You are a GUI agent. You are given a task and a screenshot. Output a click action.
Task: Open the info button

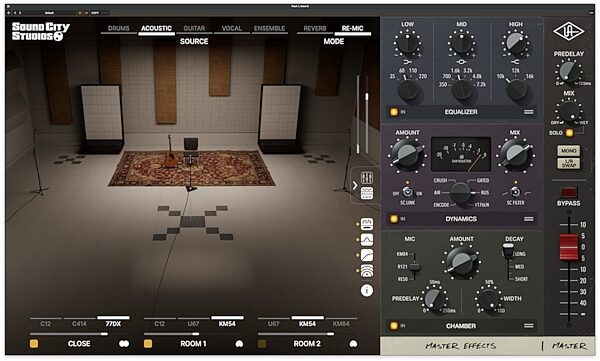[367, 290]
